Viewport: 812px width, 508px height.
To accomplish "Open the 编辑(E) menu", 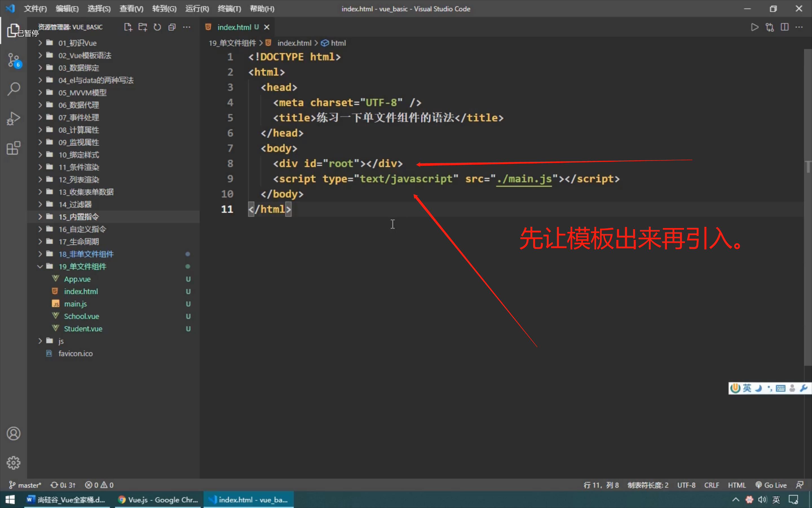I will coord(67,9).
